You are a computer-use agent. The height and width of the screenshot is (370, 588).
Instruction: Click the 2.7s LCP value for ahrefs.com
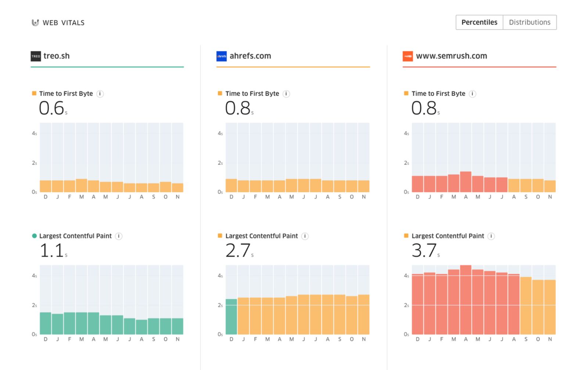(x=239, y=251)
